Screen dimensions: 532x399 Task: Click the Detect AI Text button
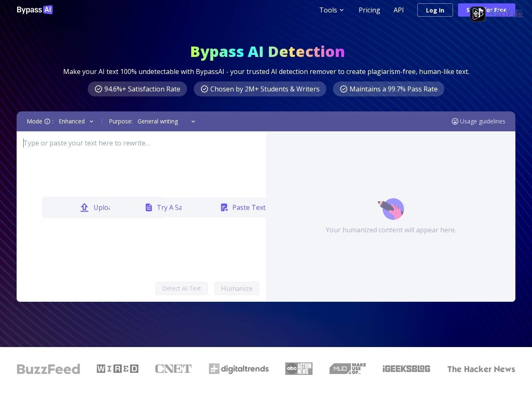coord(182,288)
